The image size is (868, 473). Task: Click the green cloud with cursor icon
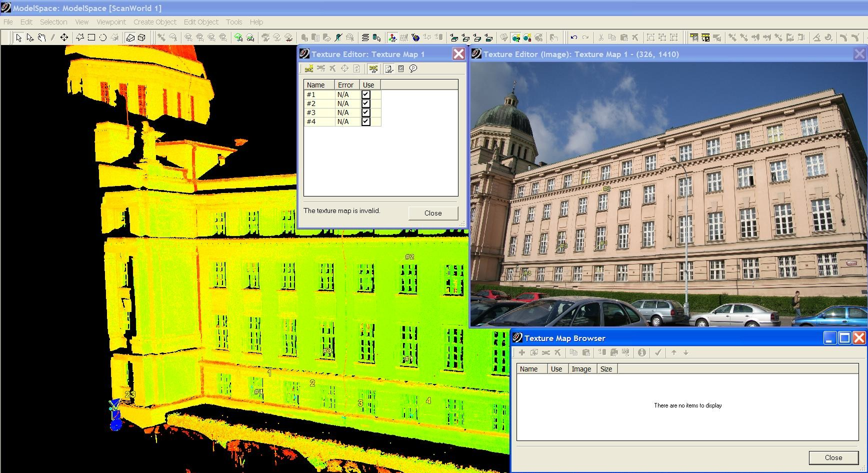[238, 37]
